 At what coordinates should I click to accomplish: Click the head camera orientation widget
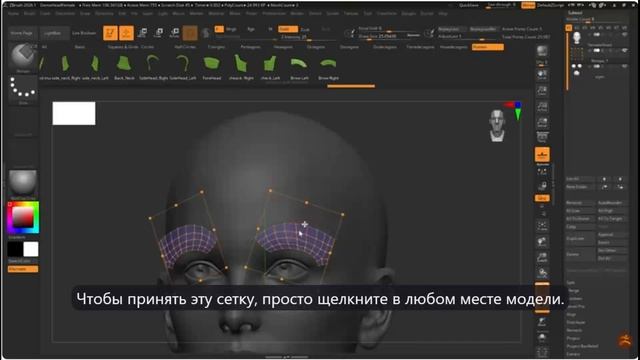click(x=497, y=125)
